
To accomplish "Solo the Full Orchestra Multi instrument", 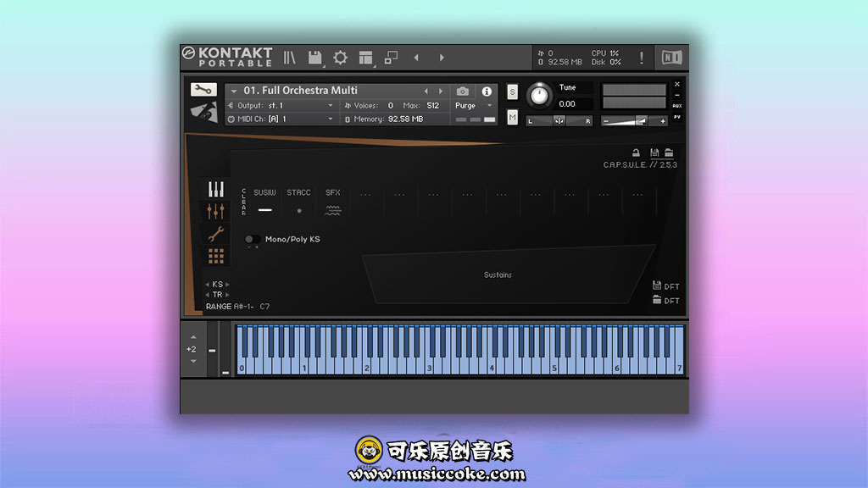I will point(513,91).
